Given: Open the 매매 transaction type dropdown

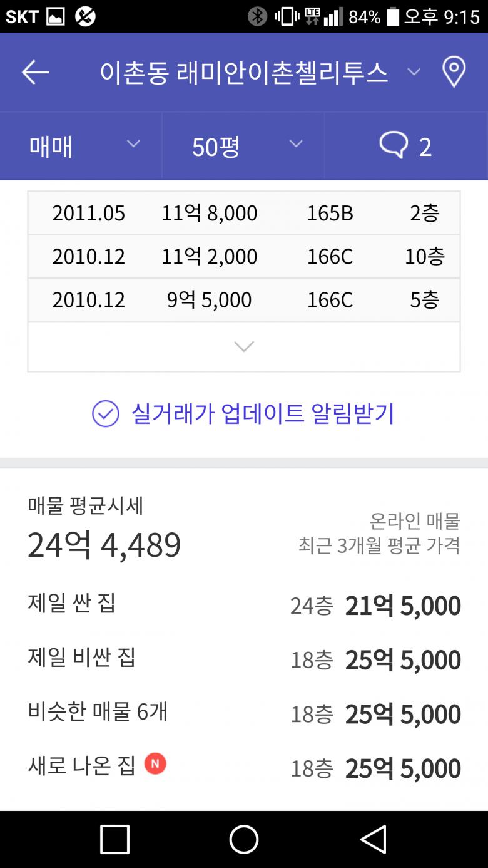Looking at the screenshot, I should point(81,146).
